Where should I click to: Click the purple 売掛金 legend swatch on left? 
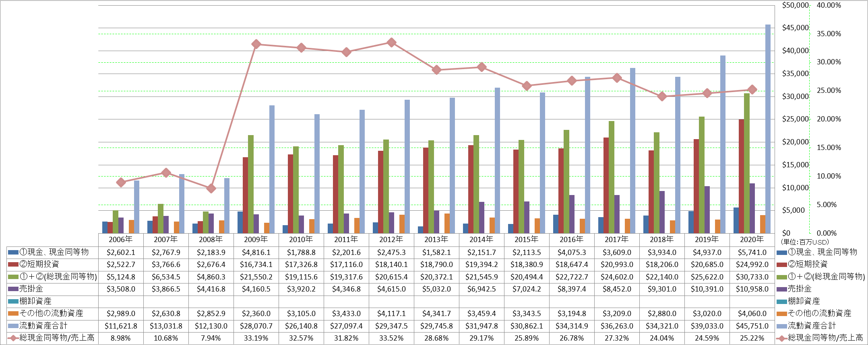(x=14, y=289)
